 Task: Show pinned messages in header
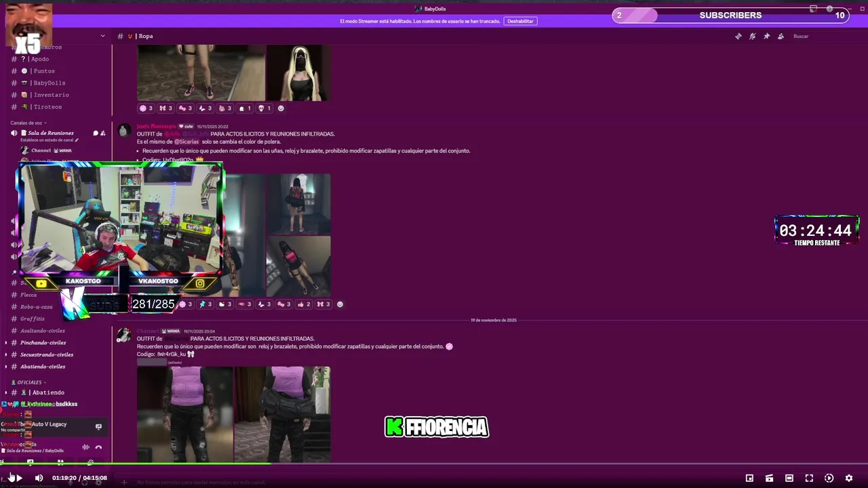(767, 36)
